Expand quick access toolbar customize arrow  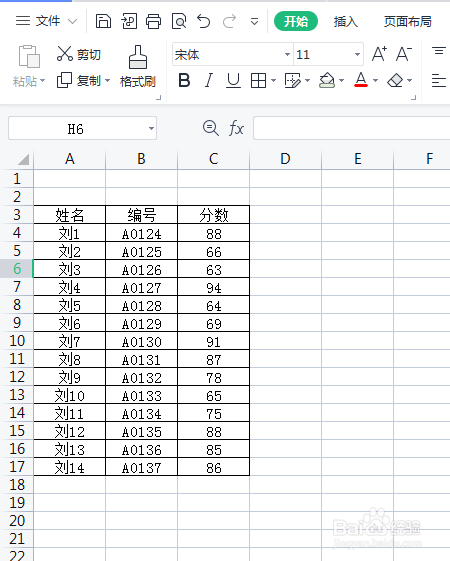coord(254,22)
